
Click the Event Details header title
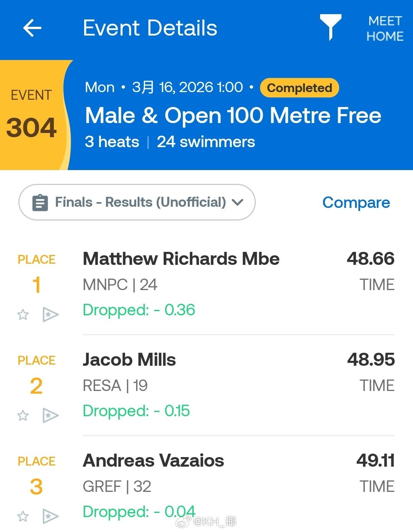(150, 28)
